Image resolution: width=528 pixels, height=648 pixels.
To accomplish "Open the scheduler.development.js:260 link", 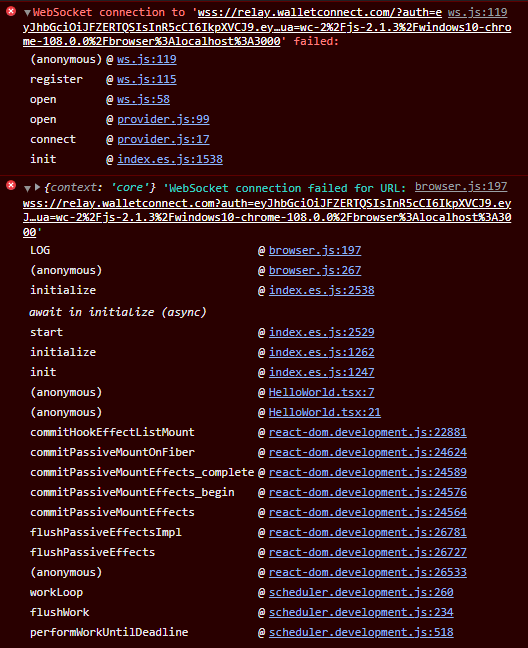I will (361, 592).
